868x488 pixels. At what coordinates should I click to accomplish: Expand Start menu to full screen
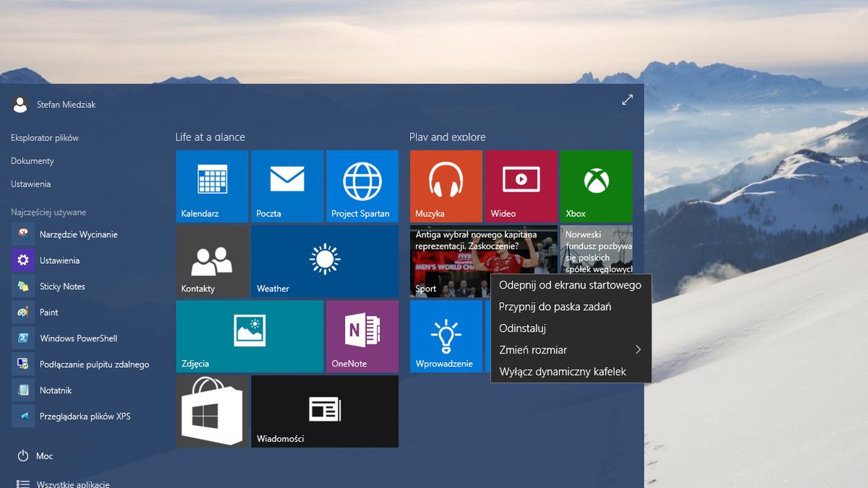[x=627, y=100]
